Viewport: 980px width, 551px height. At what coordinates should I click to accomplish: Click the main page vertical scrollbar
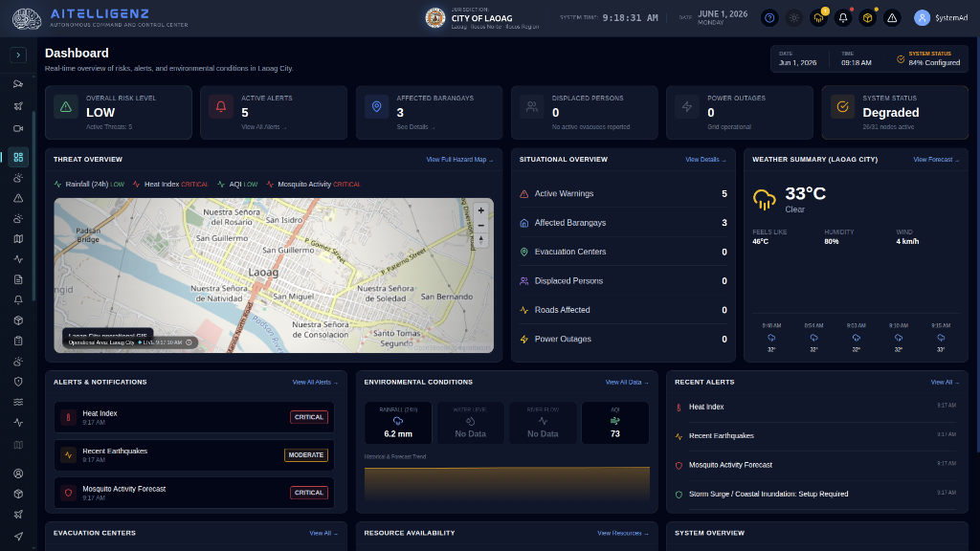pyautogui.click(x=977, y=244)
